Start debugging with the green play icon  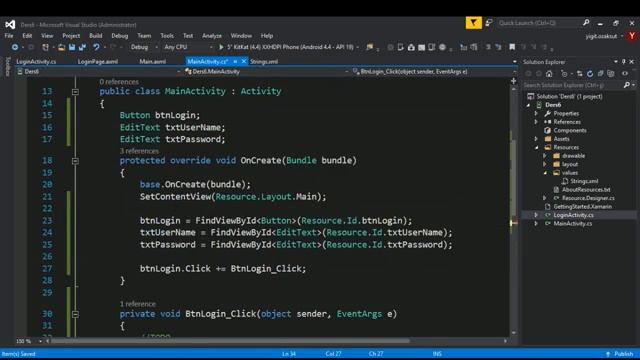(x=221, y=47)
